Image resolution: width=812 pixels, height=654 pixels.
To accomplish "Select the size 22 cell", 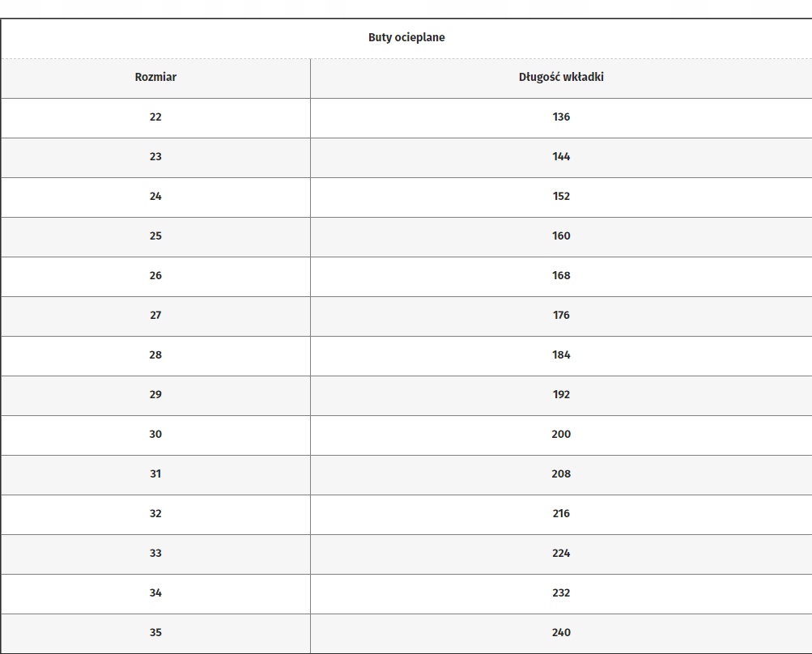I will coord(155,117).
